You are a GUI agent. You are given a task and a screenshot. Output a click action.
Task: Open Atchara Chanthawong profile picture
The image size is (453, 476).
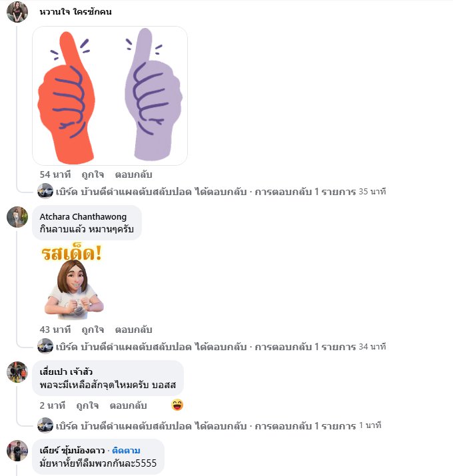point(17,217)
